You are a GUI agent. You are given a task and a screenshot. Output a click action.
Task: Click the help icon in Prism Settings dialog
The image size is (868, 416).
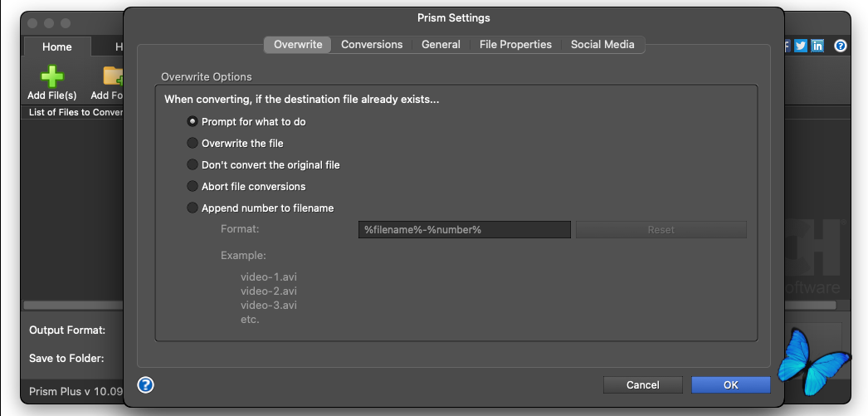[x=146, y=384]
